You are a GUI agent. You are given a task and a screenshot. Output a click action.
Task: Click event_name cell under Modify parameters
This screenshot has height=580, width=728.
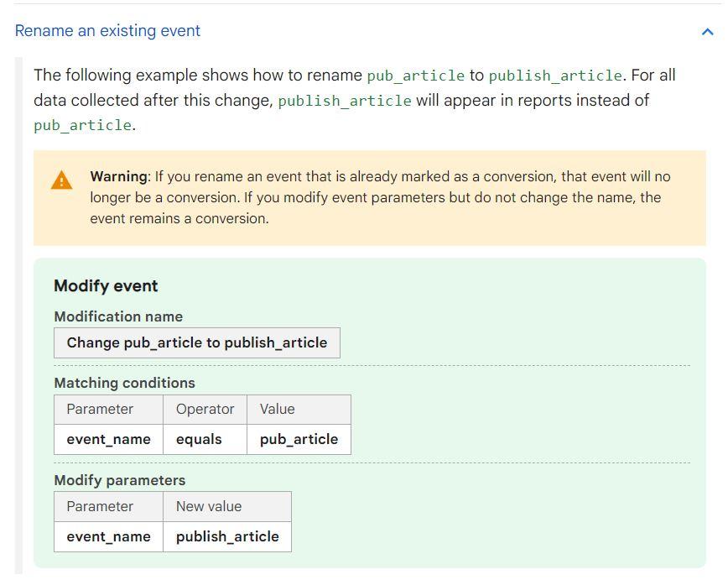(109, 537)
